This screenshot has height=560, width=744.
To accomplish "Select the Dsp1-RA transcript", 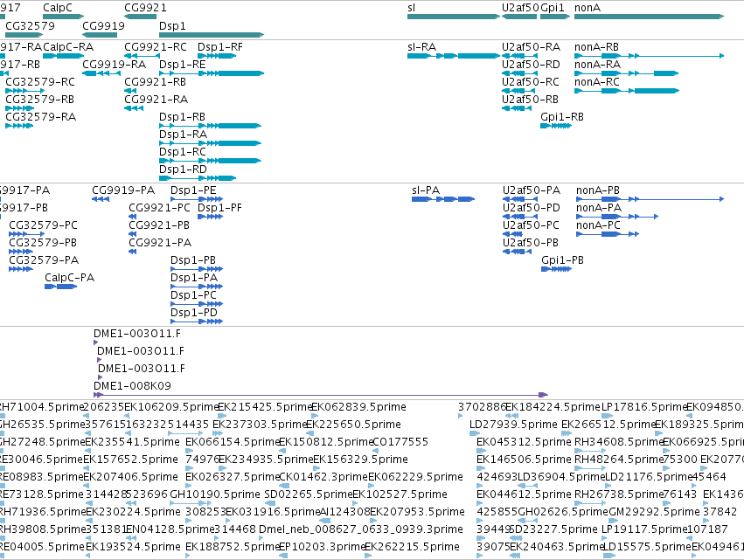I will point(210,143).
